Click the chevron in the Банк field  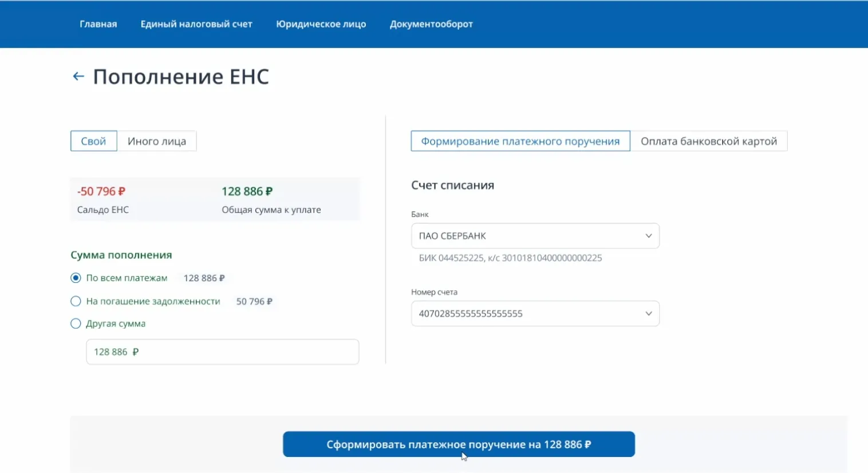point(648,236)
